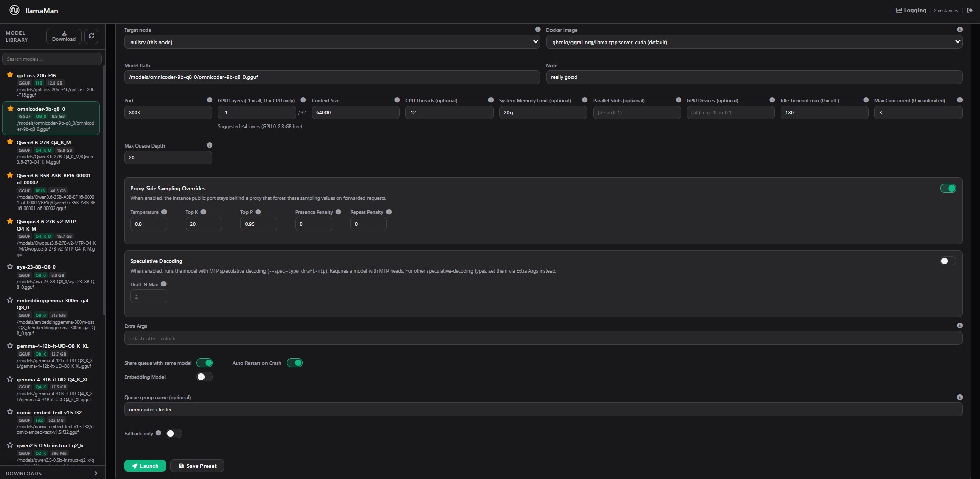Show info for Port field
Viewport: 980px width, 479px height.
coord(209,100)
